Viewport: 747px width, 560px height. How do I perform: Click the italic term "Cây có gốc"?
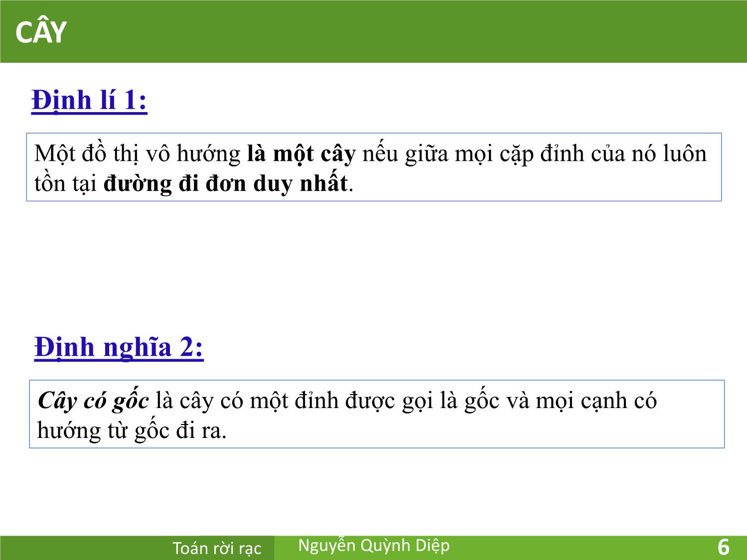coord(93,401)
